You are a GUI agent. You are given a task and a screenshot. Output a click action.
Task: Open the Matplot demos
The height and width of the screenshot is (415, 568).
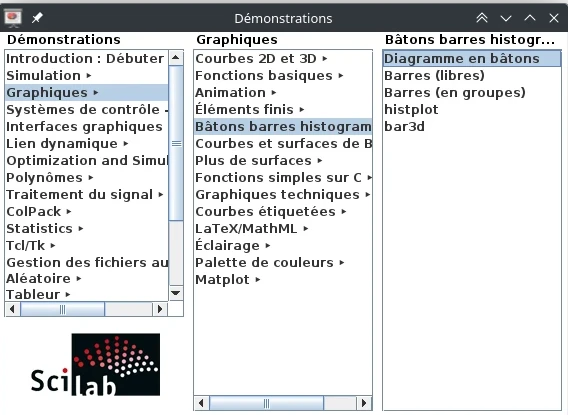[283, 280]
